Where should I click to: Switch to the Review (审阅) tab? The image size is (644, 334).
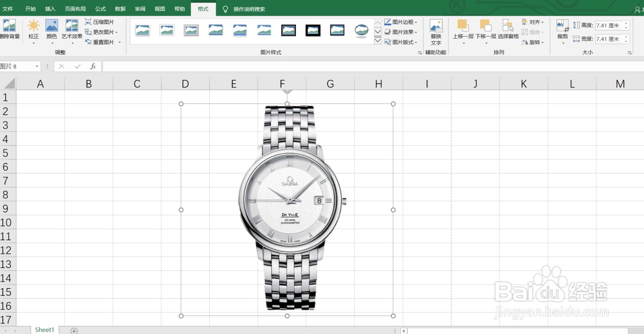tap(140, 9)
